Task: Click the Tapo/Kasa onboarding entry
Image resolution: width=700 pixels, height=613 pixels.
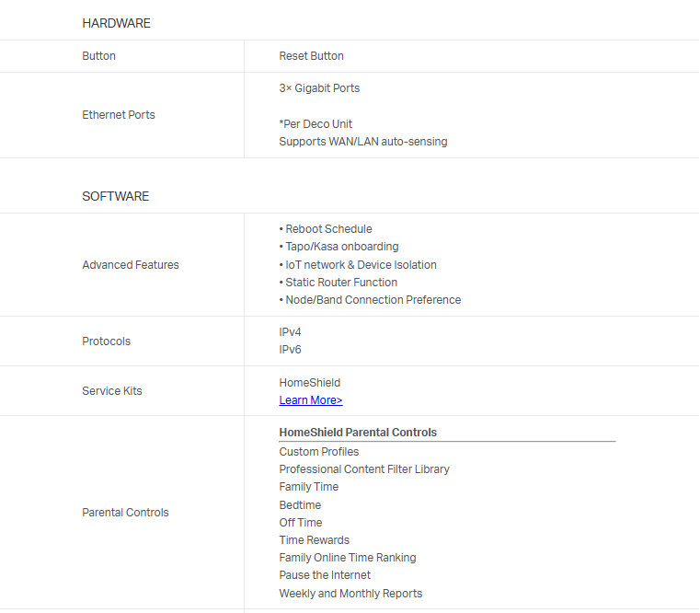Action: 341,247
